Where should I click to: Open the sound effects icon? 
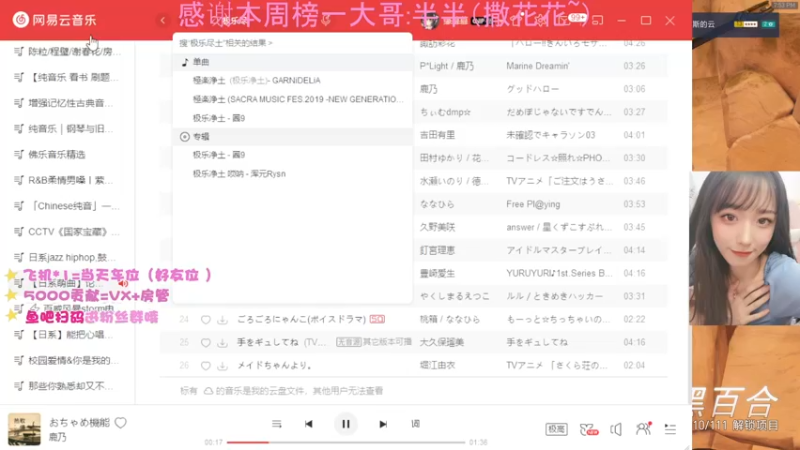point(589,430)
